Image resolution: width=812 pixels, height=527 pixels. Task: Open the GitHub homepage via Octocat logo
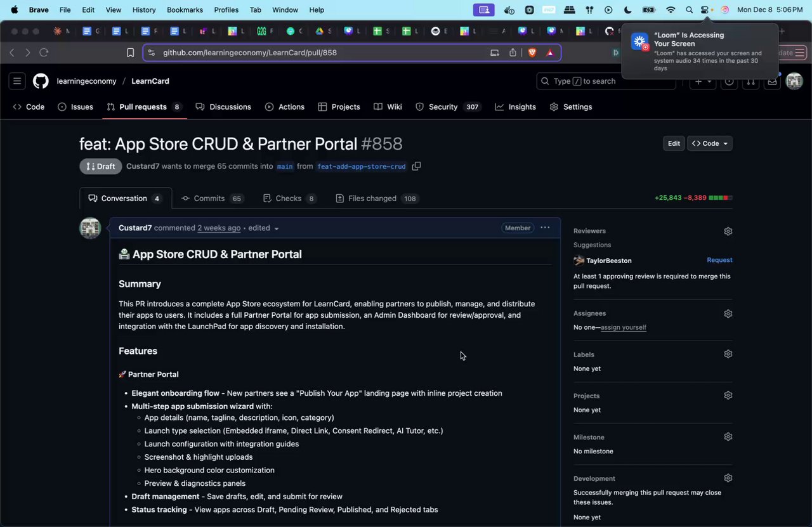(41, 81)
